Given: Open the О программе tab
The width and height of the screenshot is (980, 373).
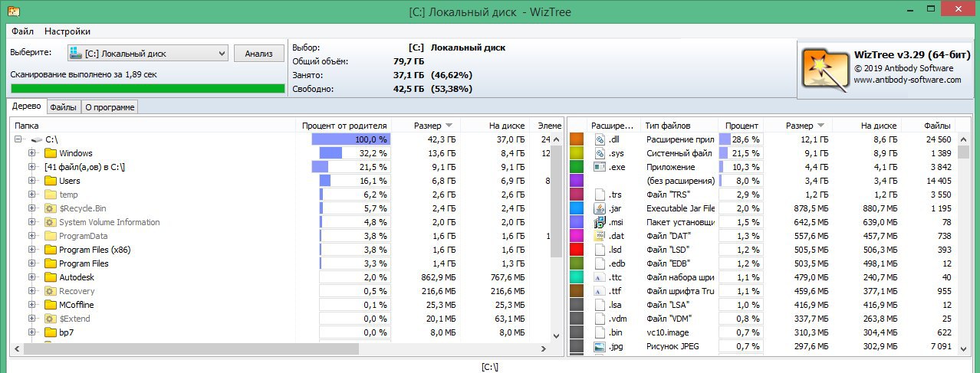Looking at the screenshot, I should tap(110, 107).
